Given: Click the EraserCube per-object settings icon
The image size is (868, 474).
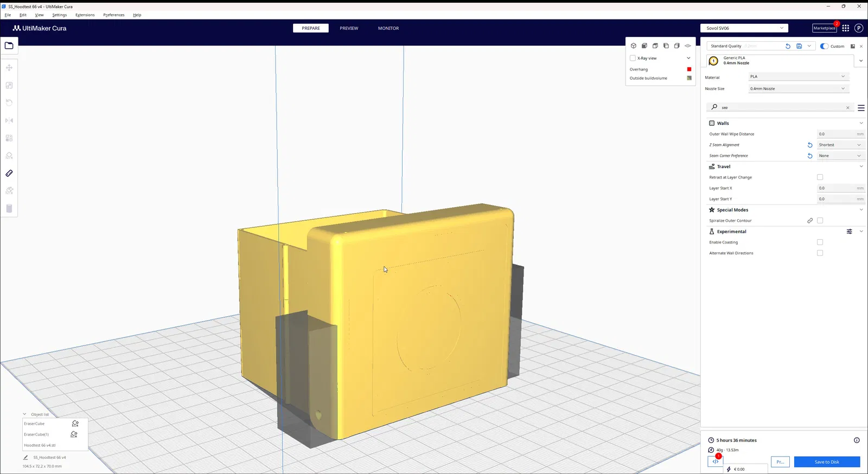Looking at the screenshot, I should click(75, 424).
